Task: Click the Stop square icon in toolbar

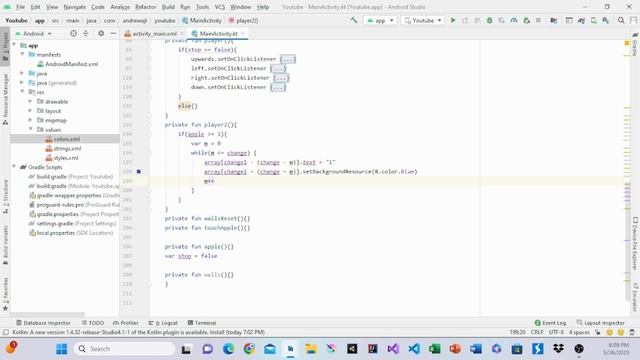Action: point(538,20)
